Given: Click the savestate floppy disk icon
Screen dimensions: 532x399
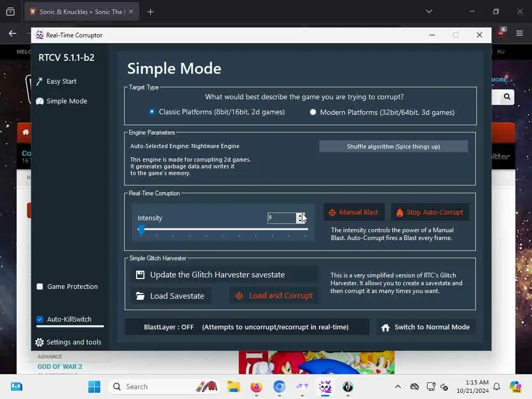Looking at the screenshot, I should [x=140, y=275].
